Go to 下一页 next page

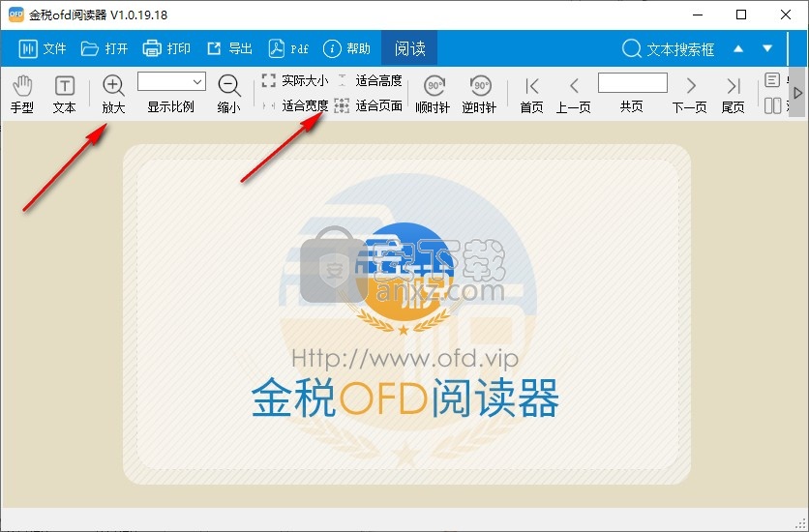[690, 94]
